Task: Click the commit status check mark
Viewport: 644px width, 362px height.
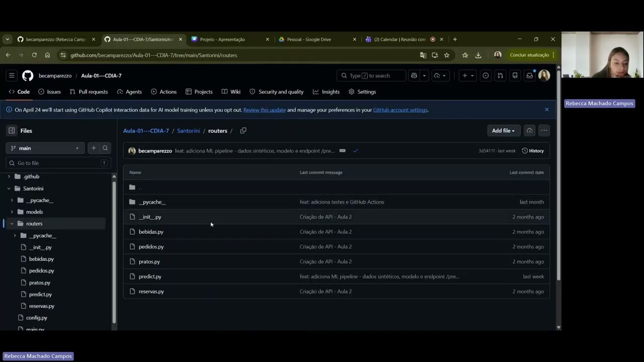Action: pyautogui.click(x=355, y=151)
